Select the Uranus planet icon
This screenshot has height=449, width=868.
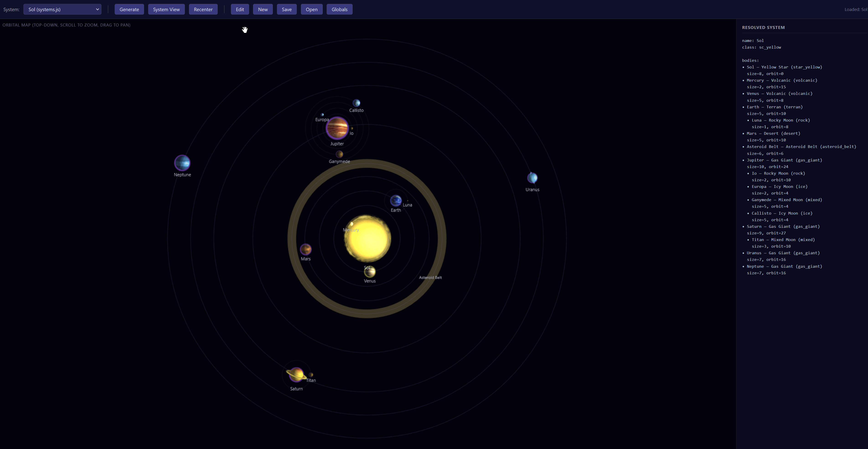click(x=532, y=178)
